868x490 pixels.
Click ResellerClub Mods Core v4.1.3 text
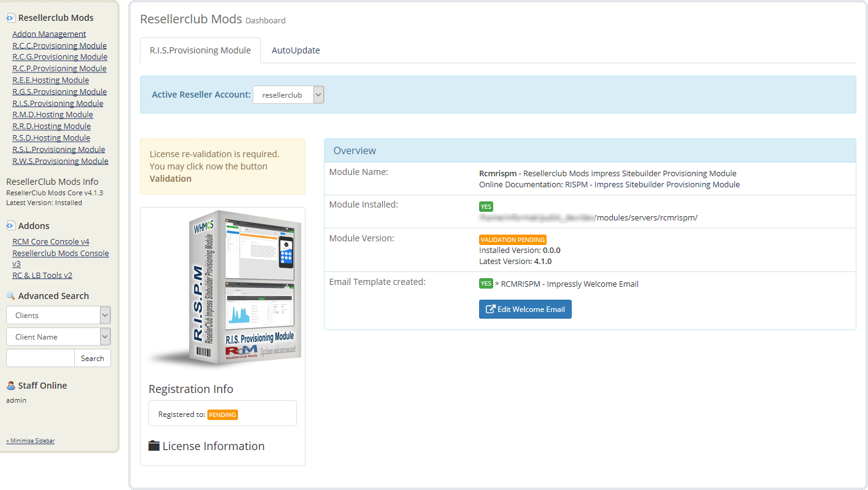(55, 193)
